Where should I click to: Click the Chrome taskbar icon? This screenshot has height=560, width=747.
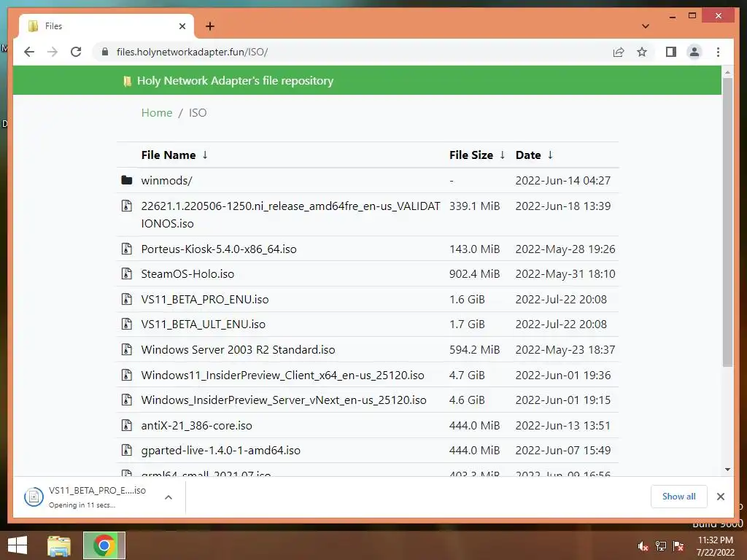click(x=104, y=545)
